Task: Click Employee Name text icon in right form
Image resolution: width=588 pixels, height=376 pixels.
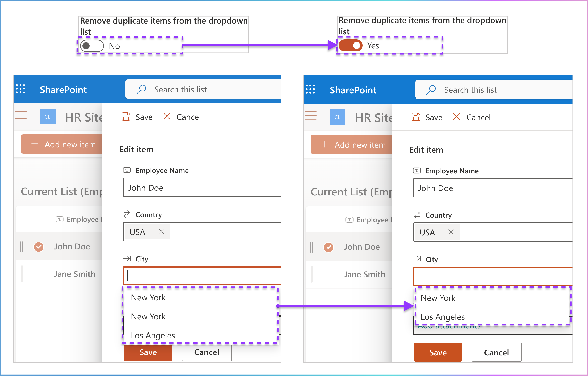Action: tap(417, 171)
